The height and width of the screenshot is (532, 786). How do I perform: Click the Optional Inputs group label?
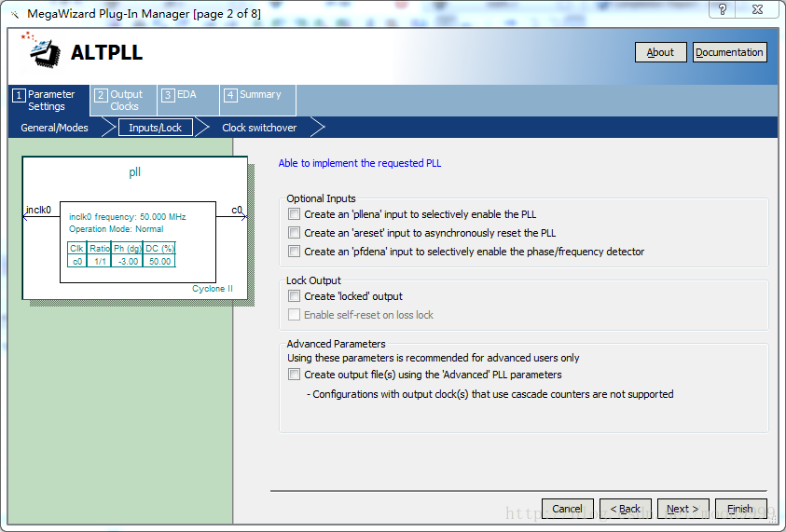click(x=321, y=198)
